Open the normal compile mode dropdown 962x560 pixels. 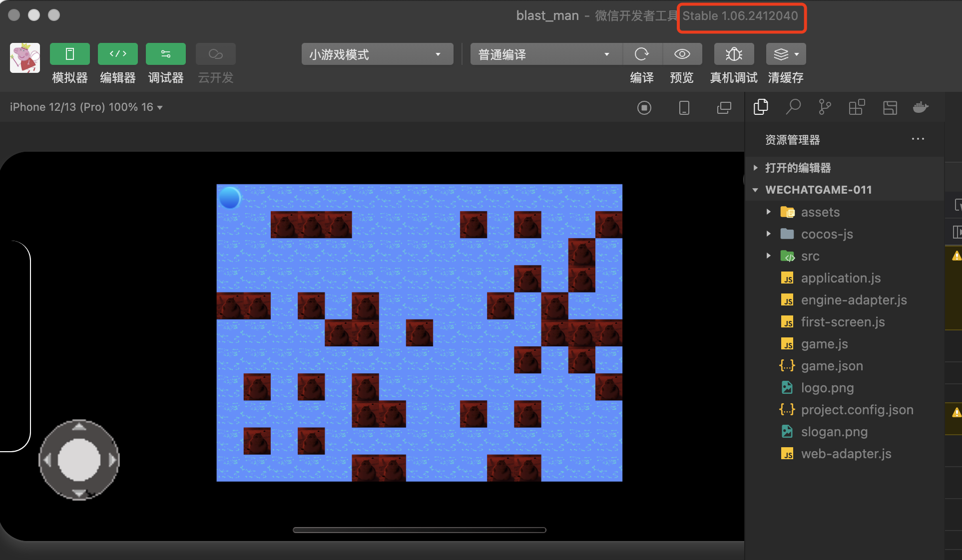tap(545, 54)
